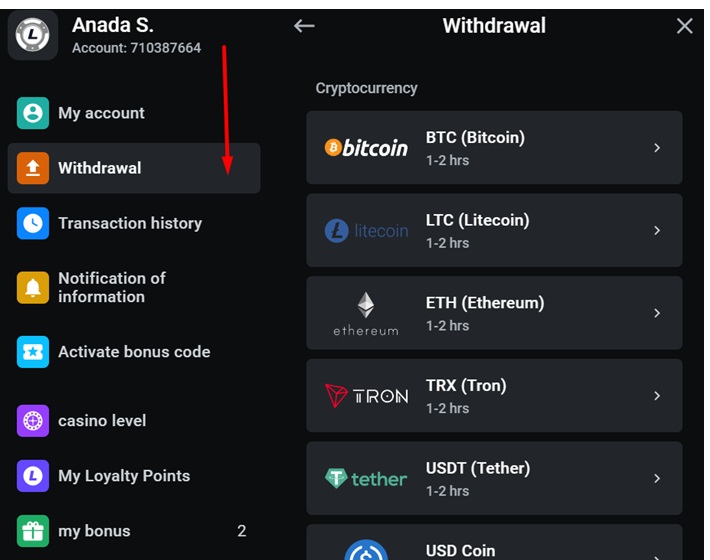Expand the LTC (Litecoin) chevron
This screenshot has height=560, width=710.
657,231
